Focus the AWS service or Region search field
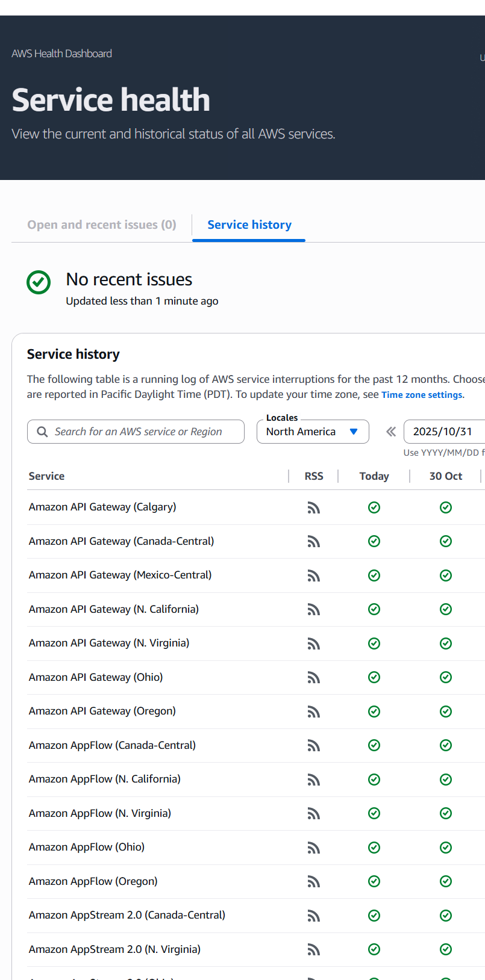Viewport: 485px width, 980px height. point(136,432)
